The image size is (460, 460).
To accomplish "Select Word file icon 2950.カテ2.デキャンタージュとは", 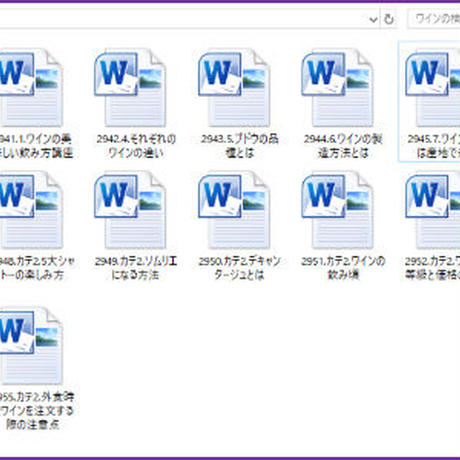I will [x=234, y=210].
